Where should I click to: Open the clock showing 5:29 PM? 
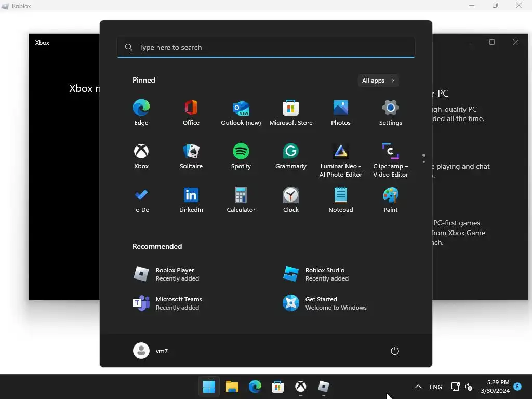coord(495,387)
